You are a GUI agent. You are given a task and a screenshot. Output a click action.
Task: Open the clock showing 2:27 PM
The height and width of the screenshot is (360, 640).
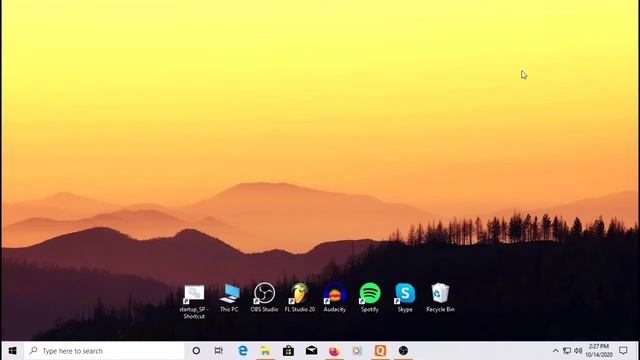[x=599, y=351]
